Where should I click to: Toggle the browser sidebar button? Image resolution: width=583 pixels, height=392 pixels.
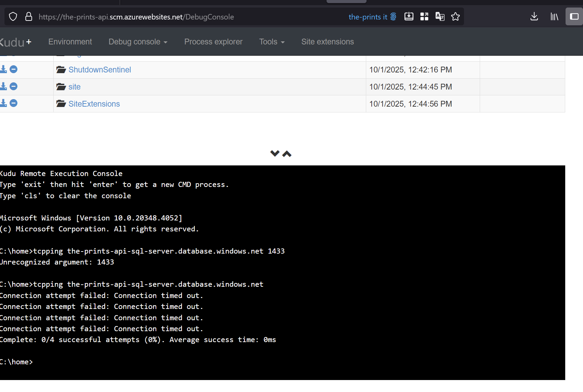click(574, 16)
